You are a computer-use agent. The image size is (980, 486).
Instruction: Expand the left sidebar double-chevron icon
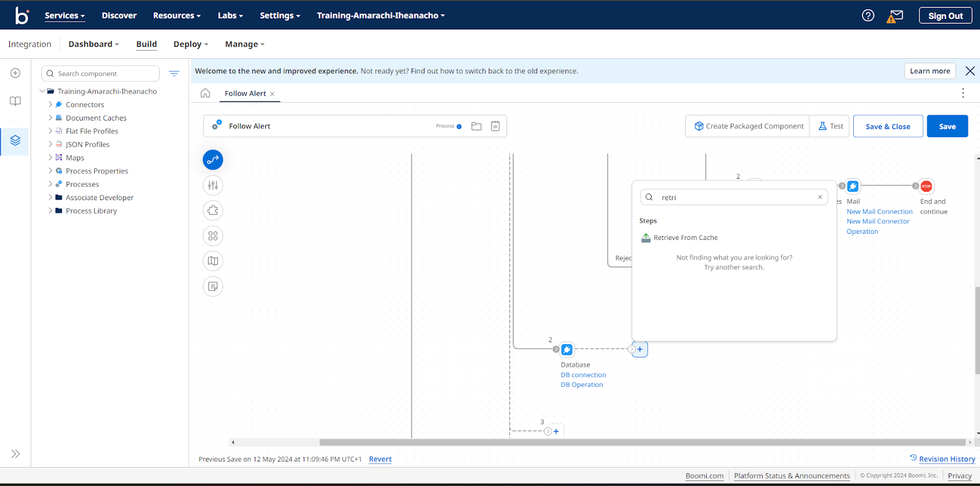15,454
